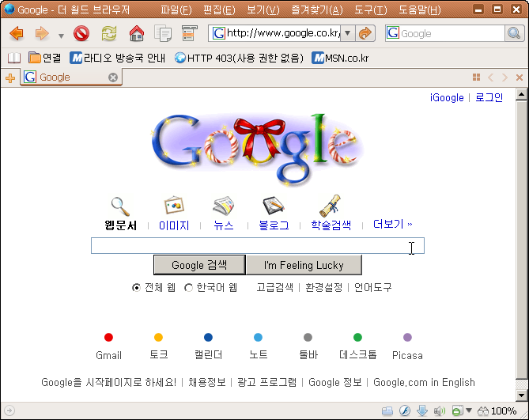This screenshot has width=529, height=420.
Task: Click the Go arrow next to address bar
Action: (365, 33)
